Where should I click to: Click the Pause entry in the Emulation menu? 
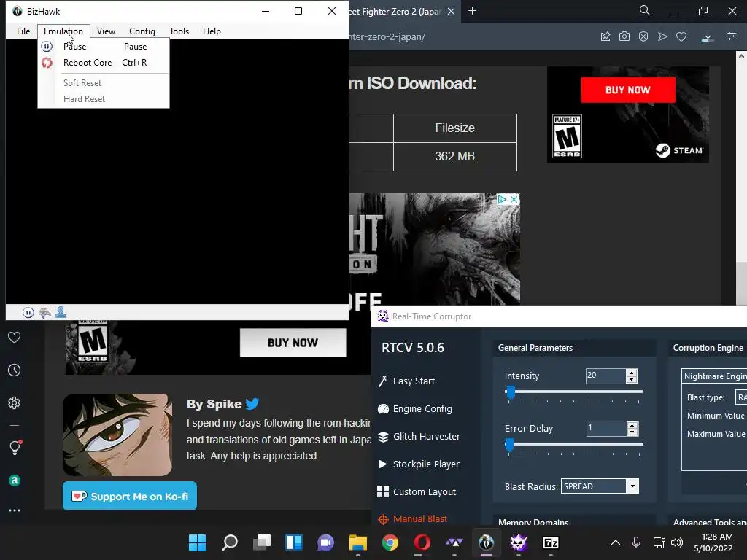coord(104,46)
